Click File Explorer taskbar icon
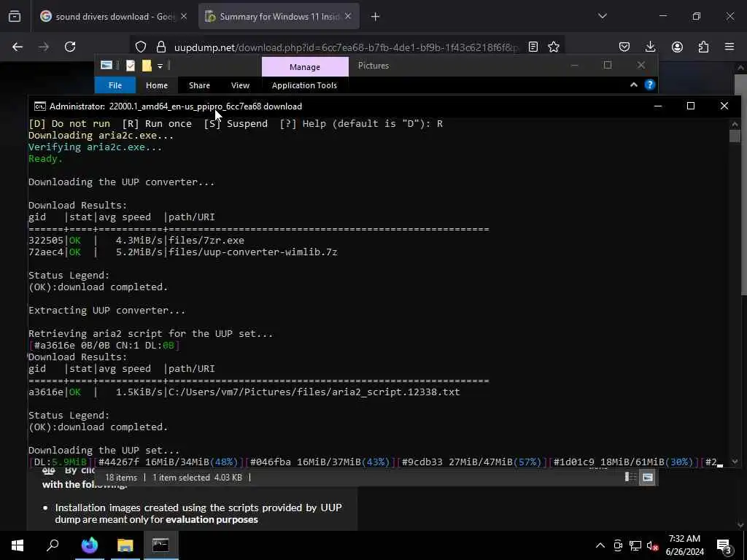Image resolution: width=747 pixels, height=560 pixels. 125,545
